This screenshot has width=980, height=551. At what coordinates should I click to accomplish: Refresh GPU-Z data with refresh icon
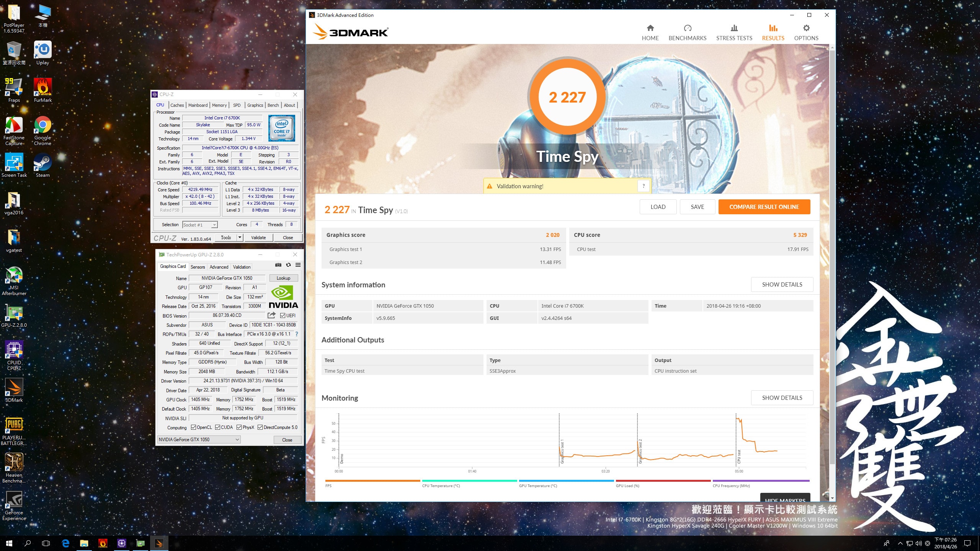[x=288, y=265]
